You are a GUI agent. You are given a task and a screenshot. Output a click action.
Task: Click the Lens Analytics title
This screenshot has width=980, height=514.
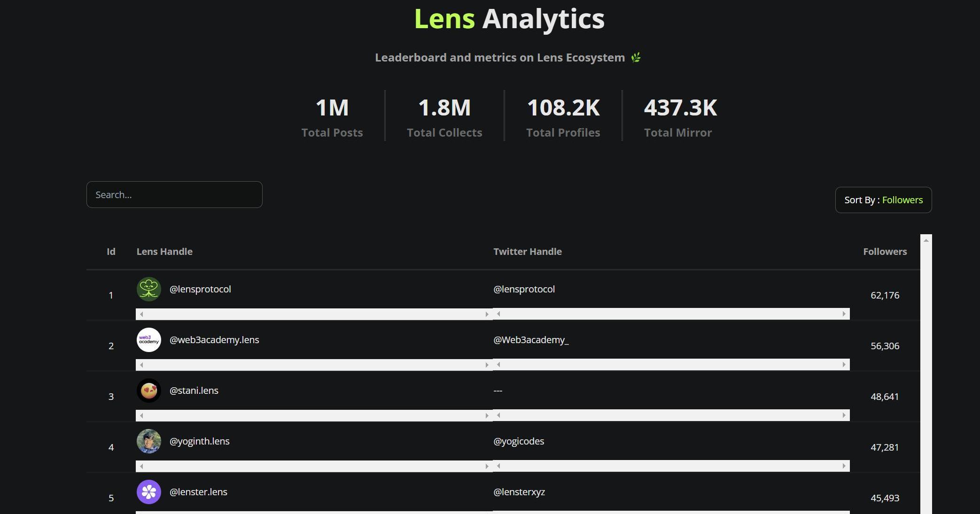(x=509, y=19)
